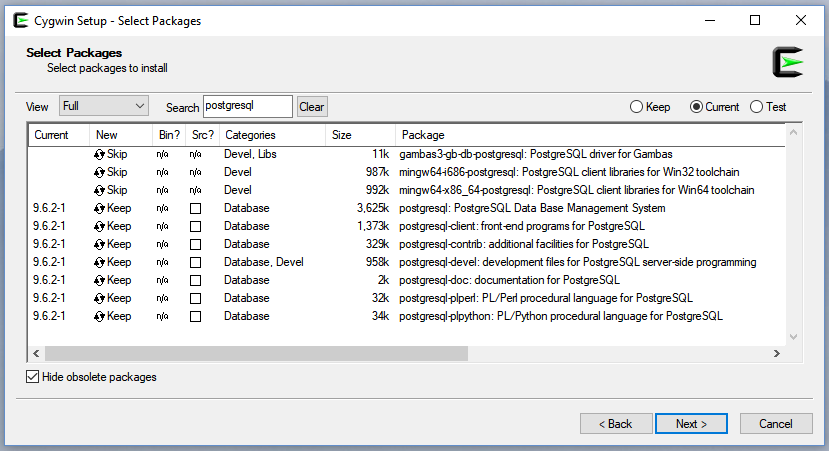Click the horizontal scrollbar in package list

point(400,354)
